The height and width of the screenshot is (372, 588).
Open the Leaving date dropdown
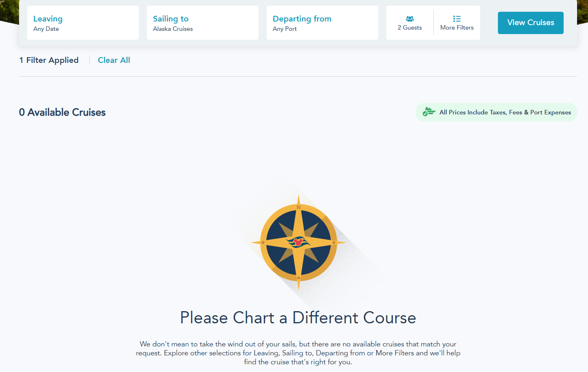(x=83, y=23)
